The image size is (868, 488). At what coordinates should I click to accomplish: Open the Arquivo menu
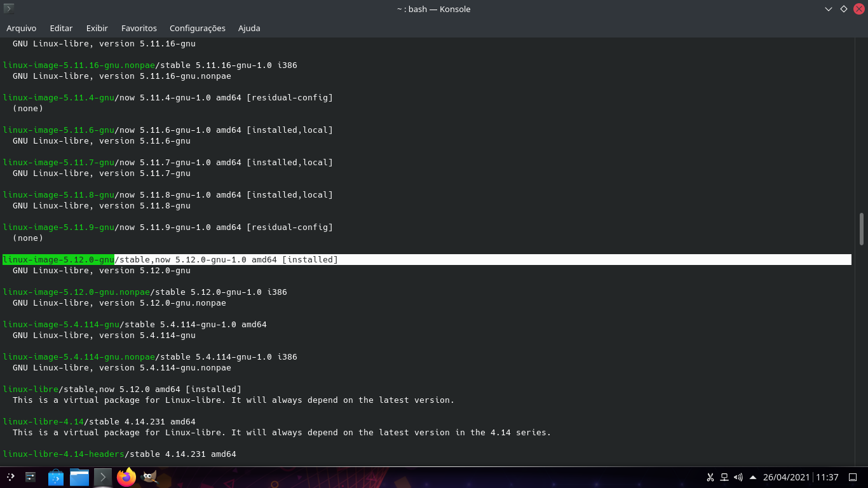pyautogui.click(x=22, y=28)
